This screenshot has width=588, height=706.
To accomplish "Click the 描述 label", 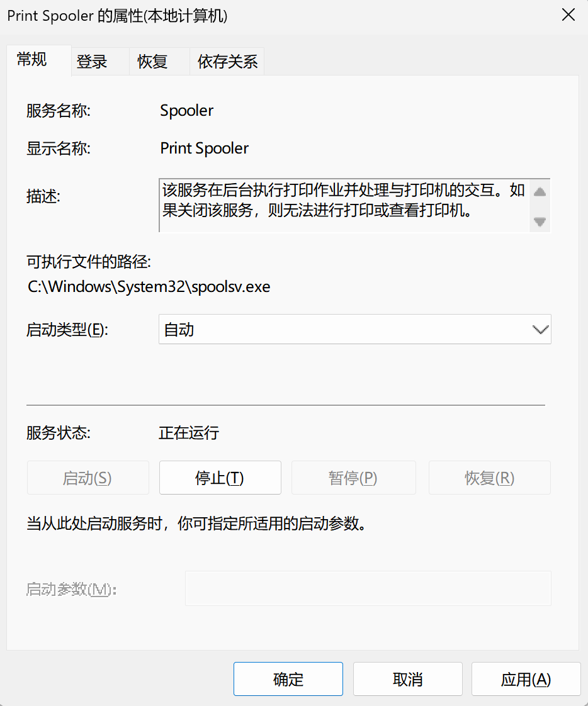I will 43,196.
